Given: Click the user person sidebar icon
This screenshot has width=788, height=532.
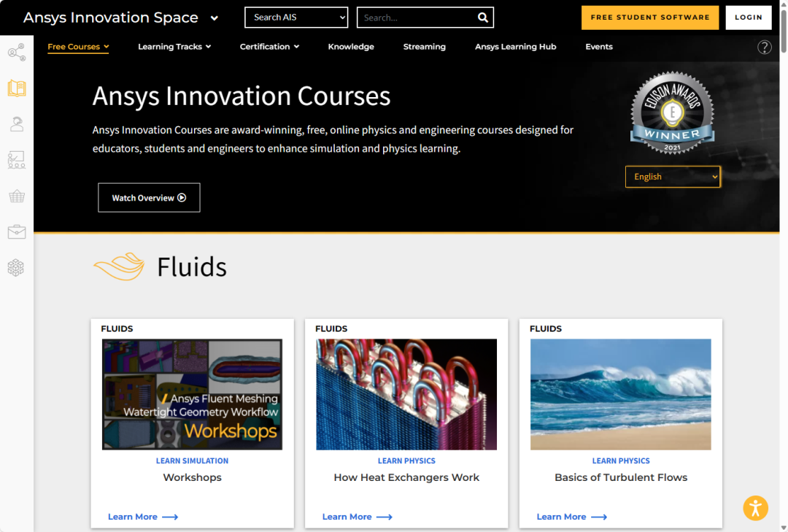Looking at the screenshot, I should click(x=17, y=124).
